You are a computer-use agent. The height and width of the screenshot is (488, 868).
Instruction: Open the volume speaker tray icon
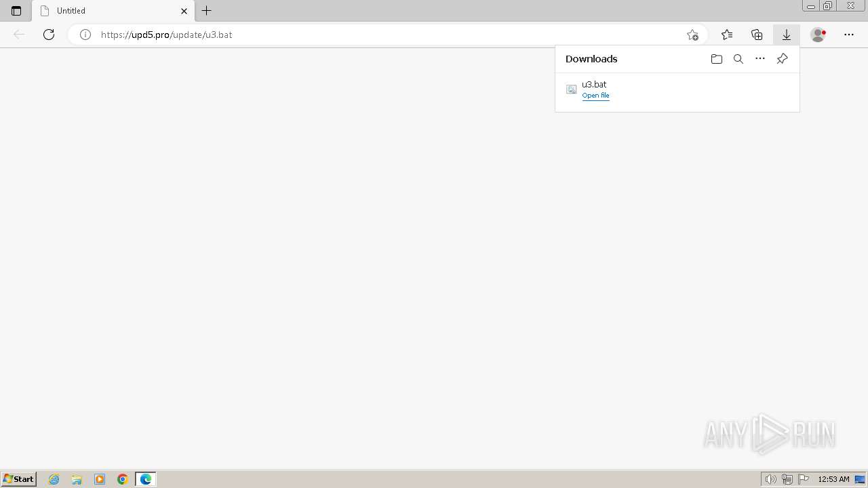[x=771, y=479]
